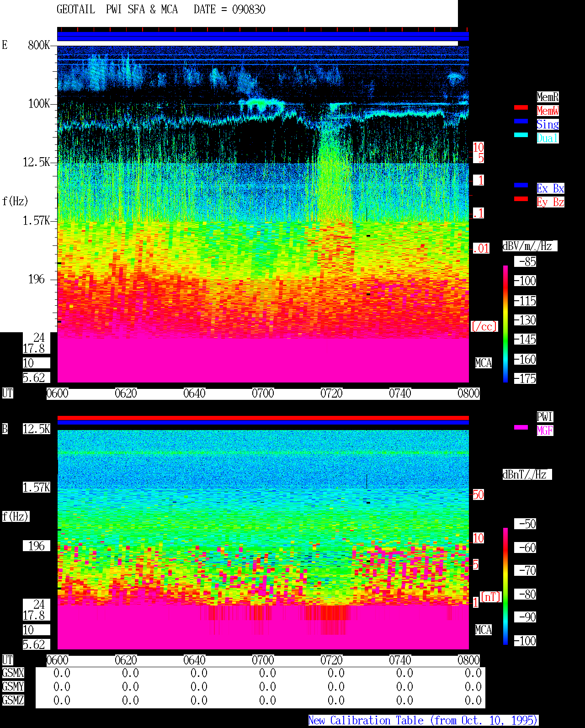
Task: Click the blue mode bar above E spectrogram
Action: (263, 37)
